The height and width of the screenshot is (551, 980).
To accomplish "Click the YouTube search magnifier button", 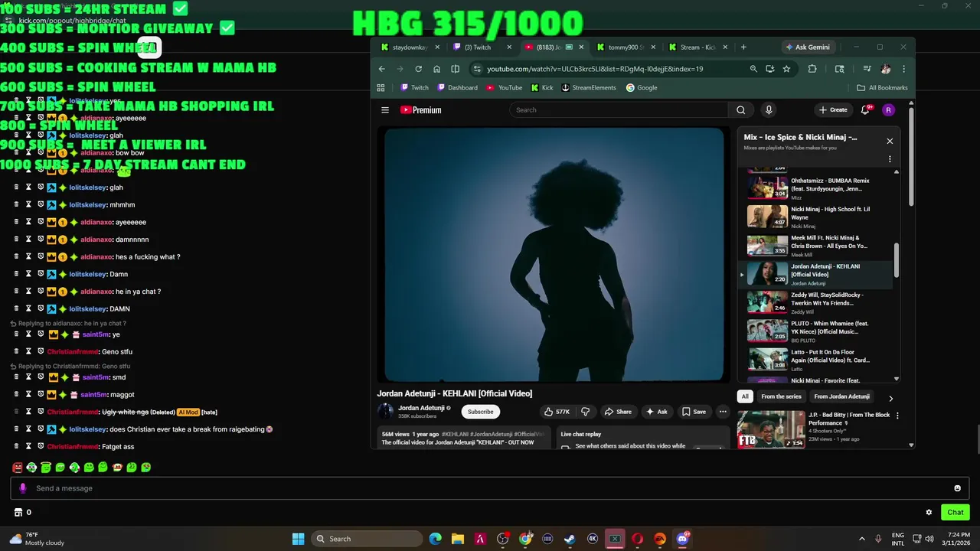I will pos(740,110).
